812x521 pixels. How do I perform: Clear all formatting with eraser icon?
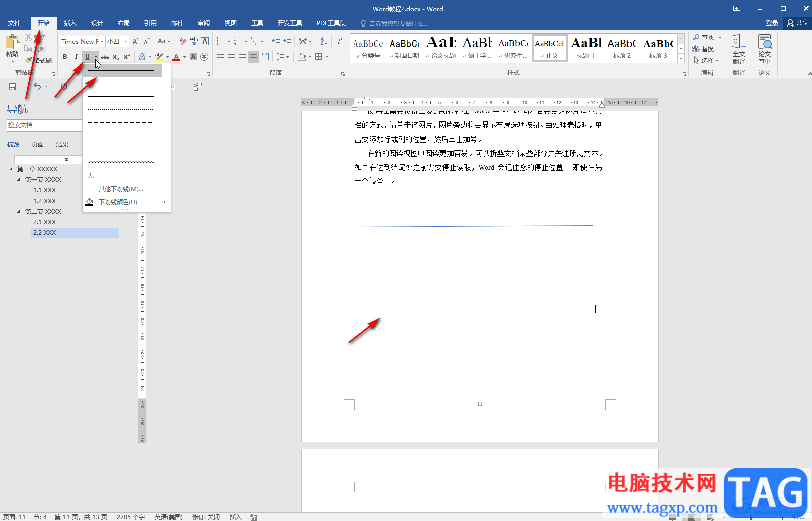click(x=183, y=41)
